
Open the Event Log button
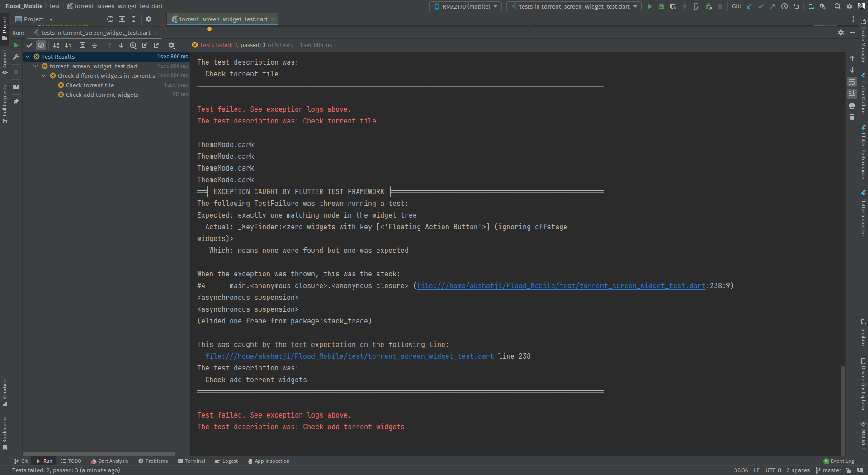839,461
